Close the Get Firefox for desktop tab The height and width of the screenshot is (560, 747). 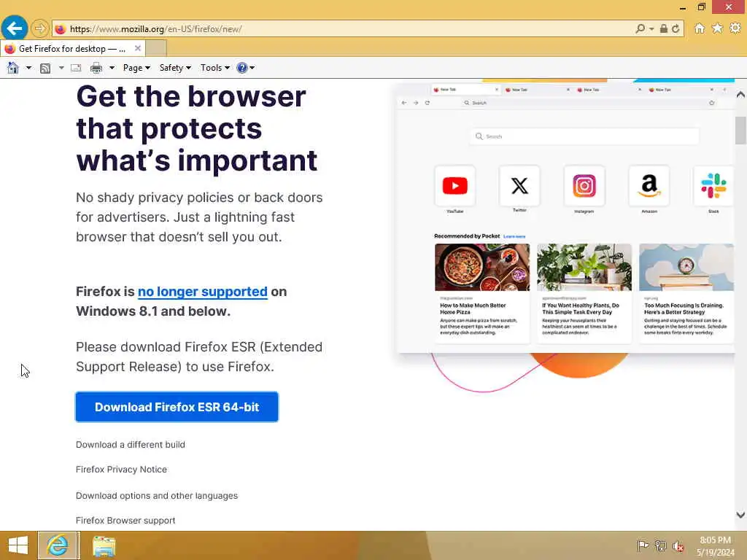click(x=137, y=48)
